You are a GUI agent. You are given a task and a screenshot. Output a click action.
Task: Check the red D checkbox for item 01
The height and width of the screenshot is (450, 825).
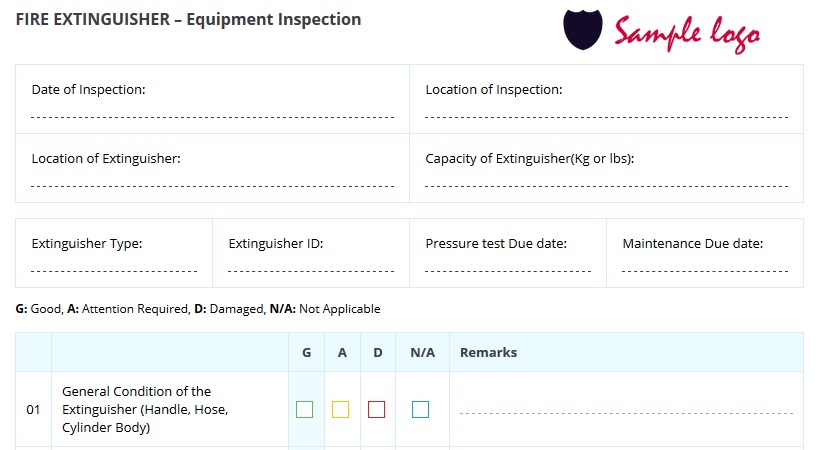[376, 409]
